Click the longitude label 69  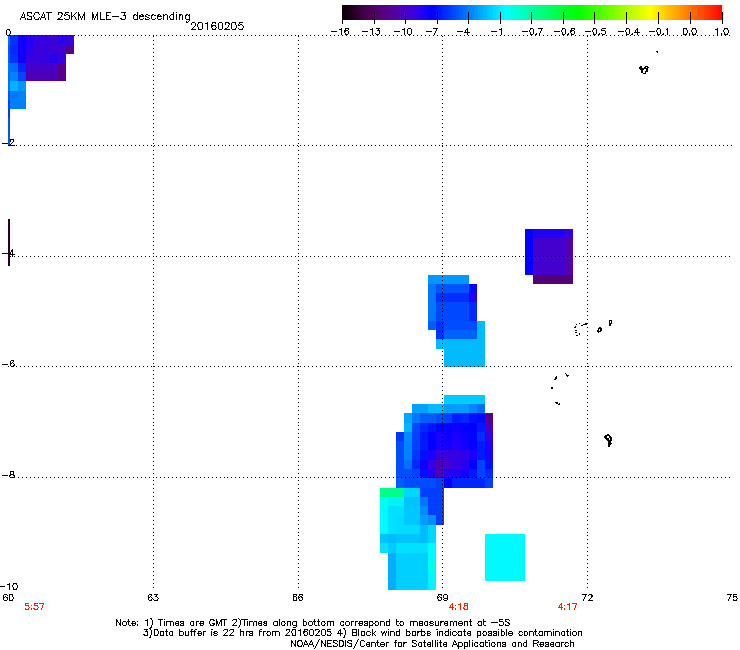[x=442, y=598]
